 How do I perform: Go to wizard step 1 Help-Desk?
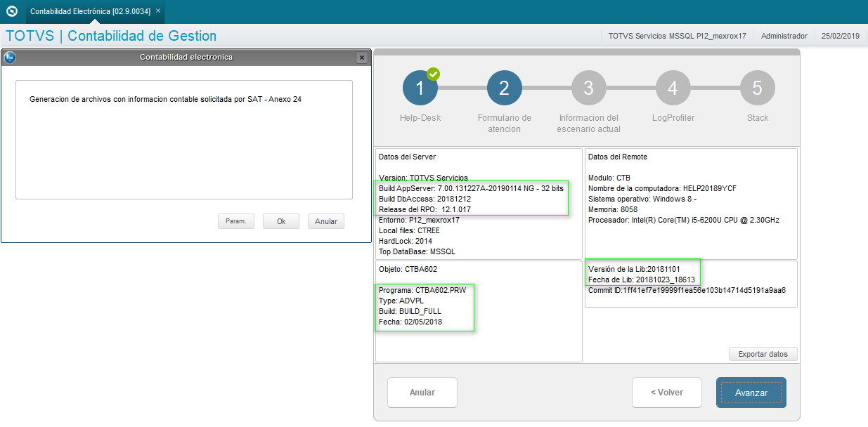click(x=420, y=88)
